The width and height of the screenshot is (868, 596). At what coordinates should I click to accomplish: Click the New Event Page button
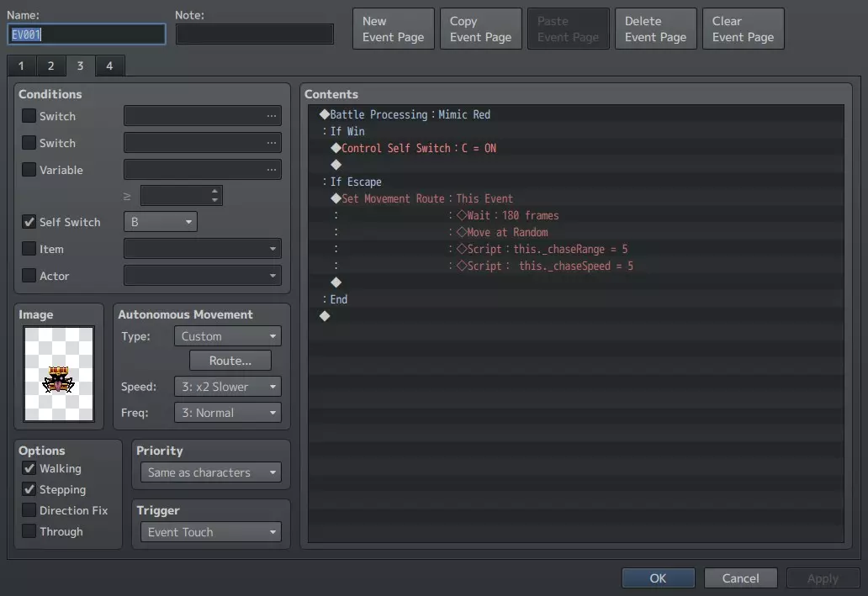click(393, 29)
